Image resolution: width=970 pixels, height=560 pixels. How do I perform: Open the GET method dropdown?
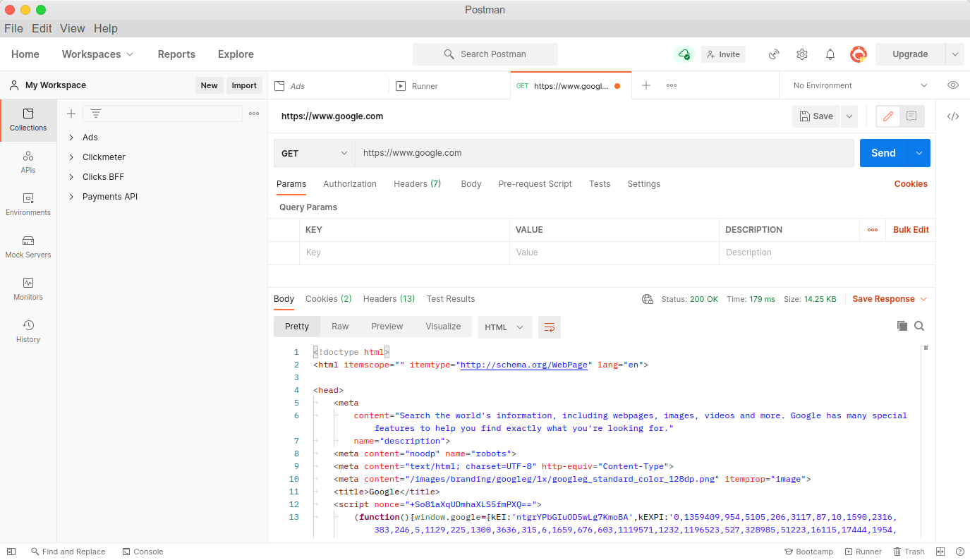click(x=314, y=153)
